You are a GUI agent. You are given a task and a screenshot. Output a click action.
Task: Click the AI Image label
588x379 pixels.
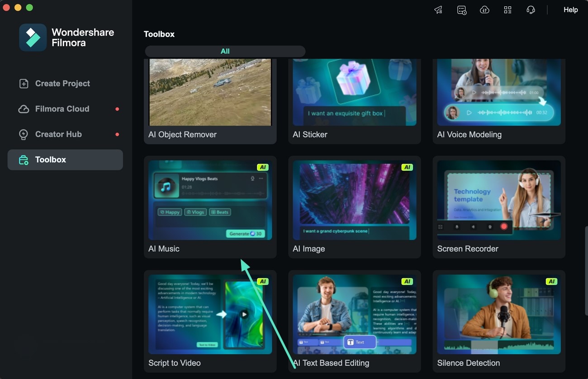[308, 249]
